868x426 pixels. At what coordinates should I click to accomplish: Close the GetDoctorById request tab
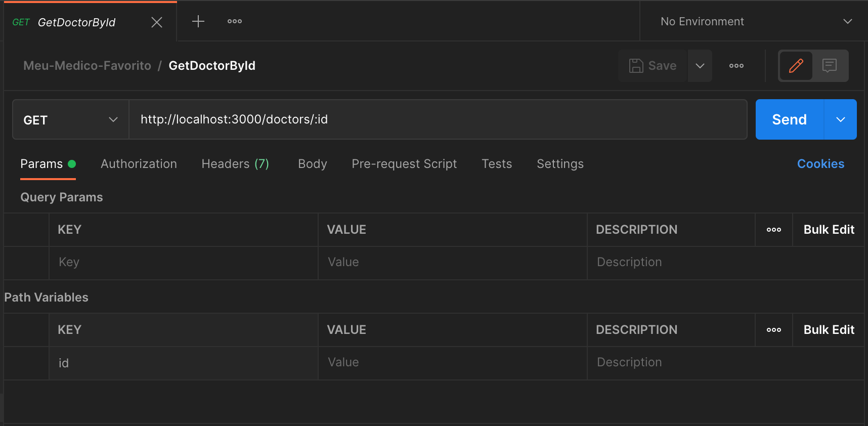point(157,22)
